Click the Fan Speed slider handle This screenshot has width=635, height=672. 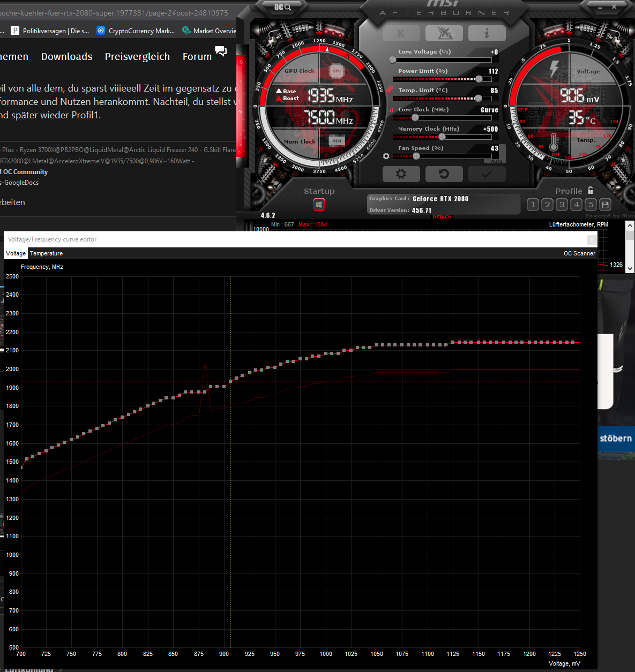[x=416, y=156]
